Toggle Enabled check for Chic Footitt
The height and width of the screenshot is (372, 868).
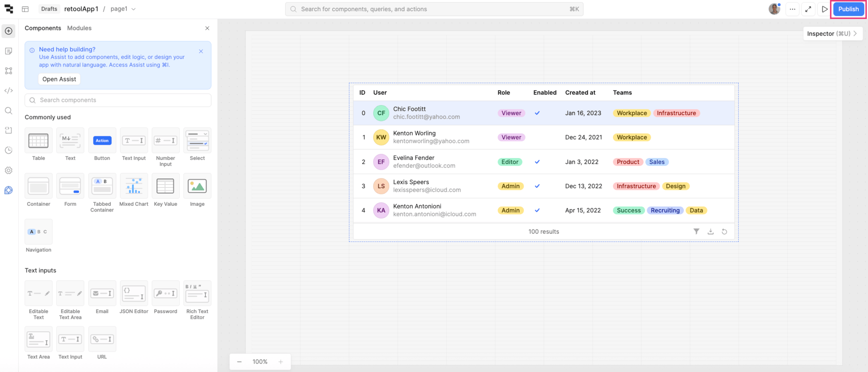point(537,113)
